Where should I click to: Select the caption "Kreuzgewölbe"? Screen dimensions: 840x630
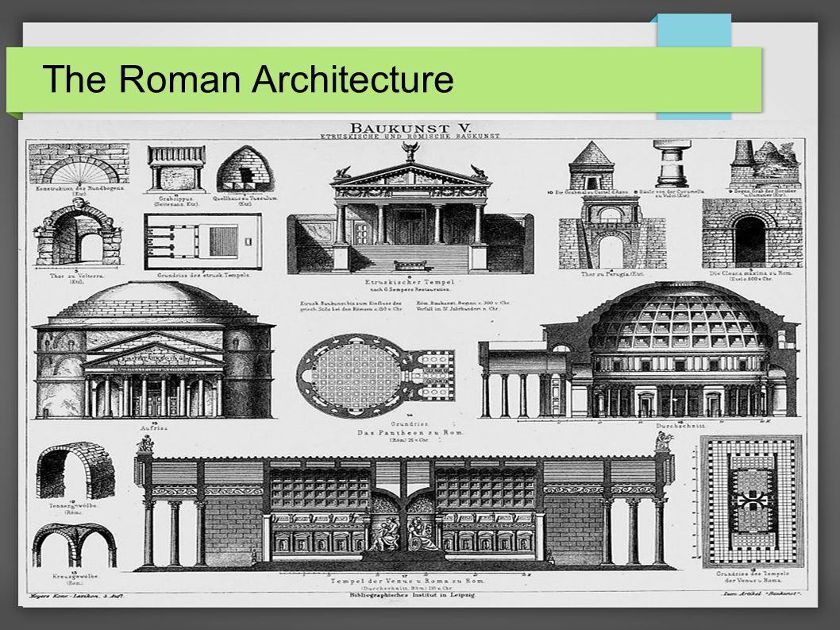pos(75,577)
